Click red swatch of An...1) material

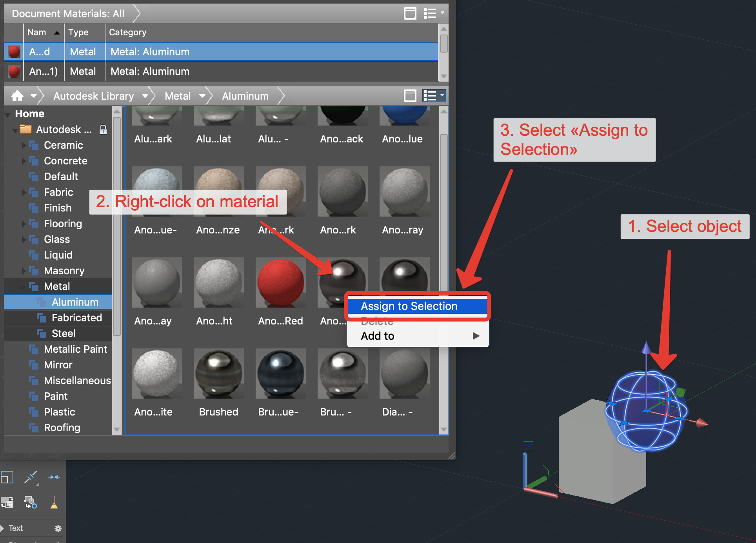point(14,71)
